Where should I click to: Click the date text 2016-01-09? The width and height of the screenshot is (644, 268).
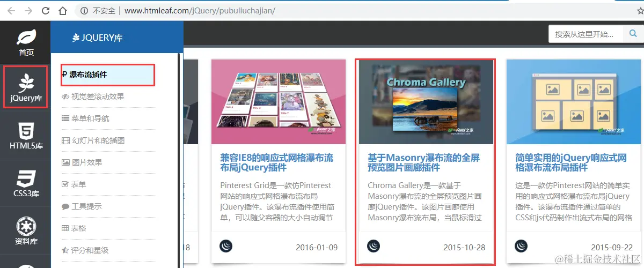click(x=317, y=247)
